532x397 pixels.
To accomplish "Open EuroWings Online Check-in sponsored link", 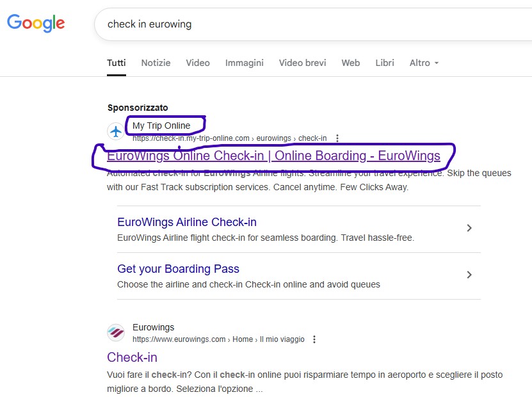I will [x=273, y=156].
